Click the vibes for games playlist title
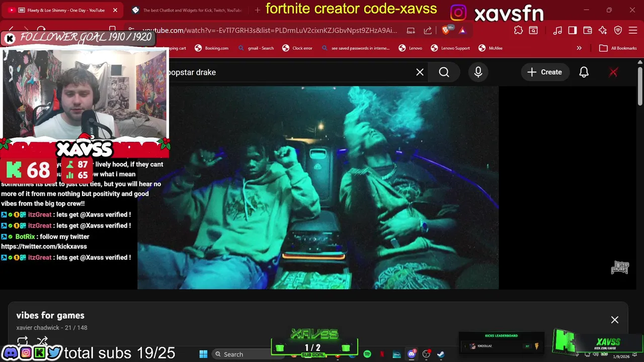The height and width of the screenshot is (362, 644). [x=50, y=316]
